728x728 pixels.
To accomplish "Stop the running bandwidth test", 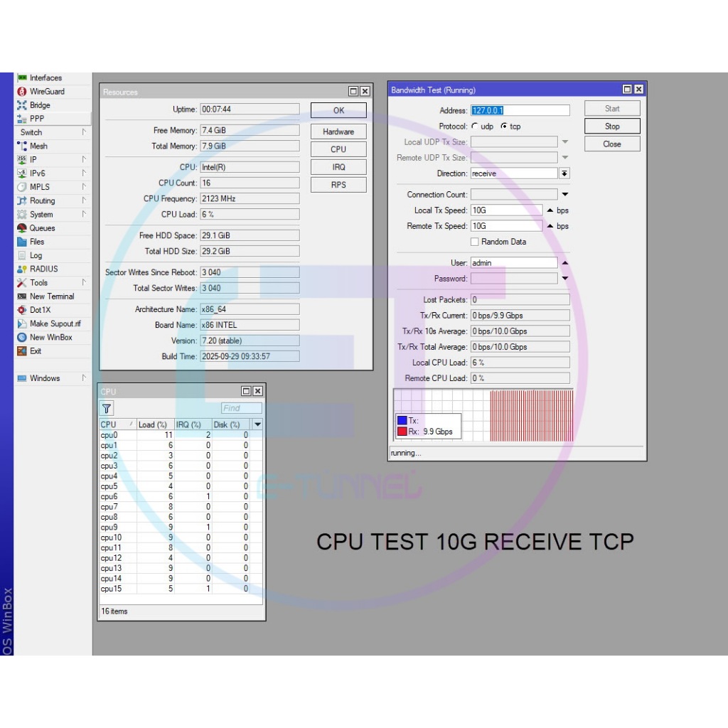I will pyautogui.click(x=612, y=126).
